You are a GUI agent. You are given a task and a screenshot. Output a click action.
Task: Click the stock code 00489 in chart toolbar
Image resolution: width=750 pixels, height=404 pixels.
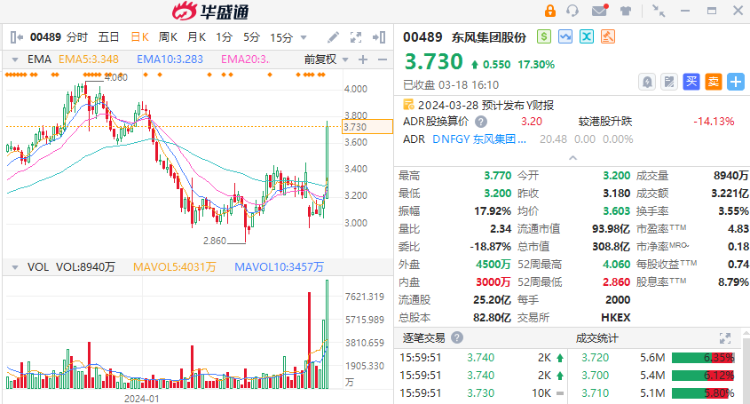[45, 37]
